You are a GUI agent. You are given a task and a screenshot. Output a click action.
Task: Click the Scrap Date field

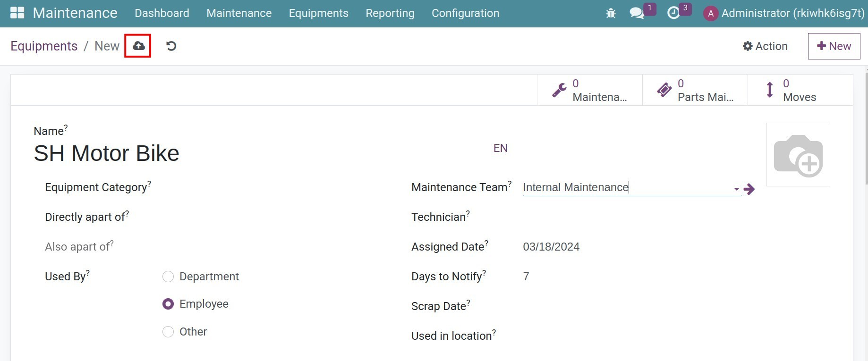coord(633,306)
